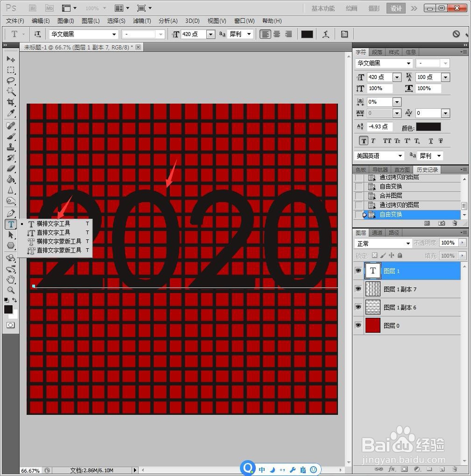Center align text button
The height and width of the screenshot is (476, 471).
276,34
